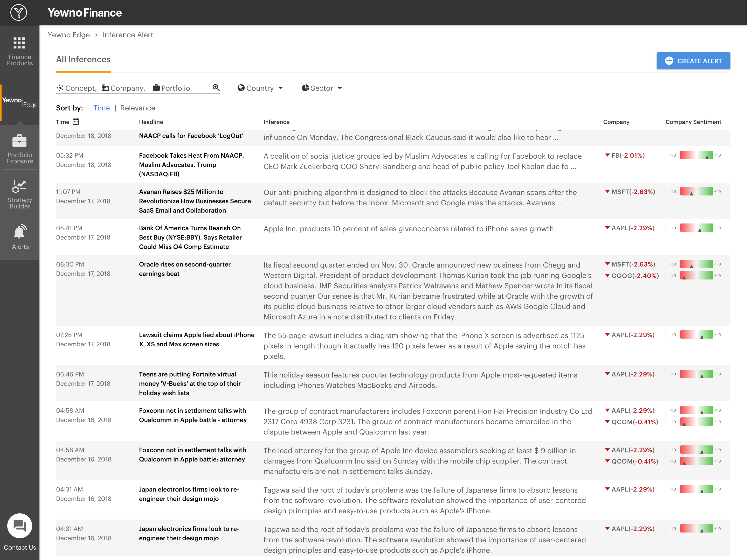
Task: Click Yewno Finance title
Action: pos(85,12)
